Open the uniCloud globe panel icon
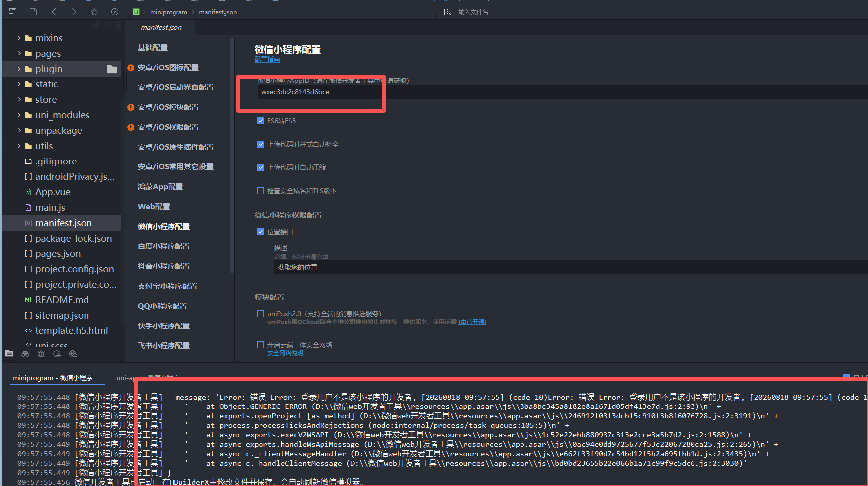The width and height of the screenshot is (868, 486). pyautogui.click(x=73, y=354)
